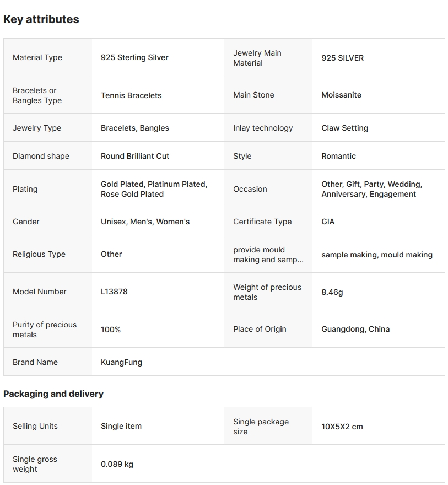Screen dimensions: 448x485
Task: Click the Single item selling units value
Action: tap(121, 426)
